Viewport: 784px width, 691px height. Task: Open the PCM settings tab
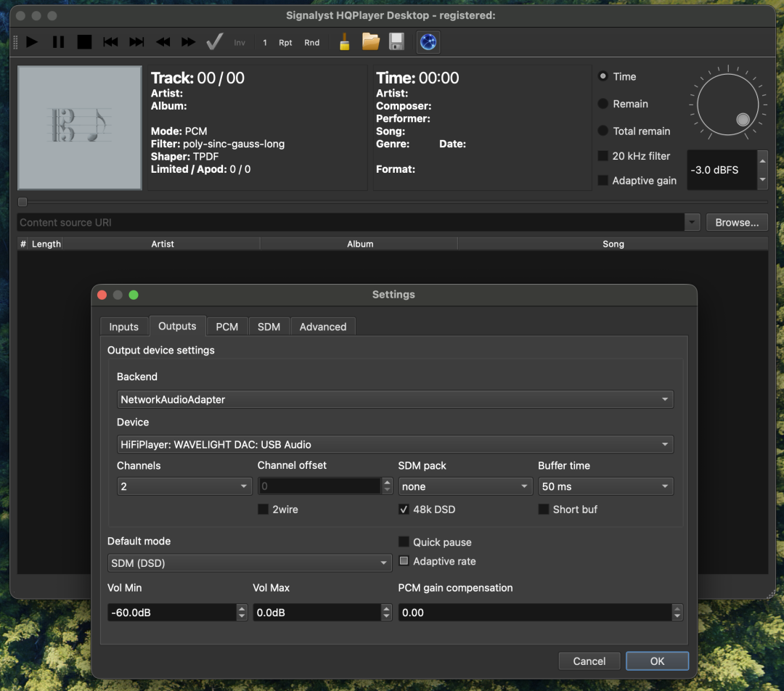pos(227,327)
